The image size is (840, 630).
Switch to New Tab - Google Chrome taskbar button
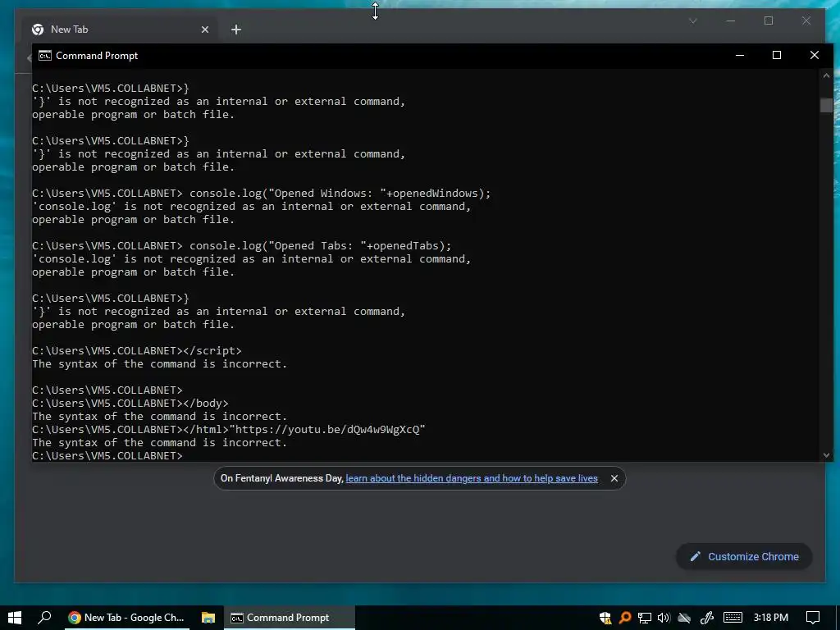[126, 618]
